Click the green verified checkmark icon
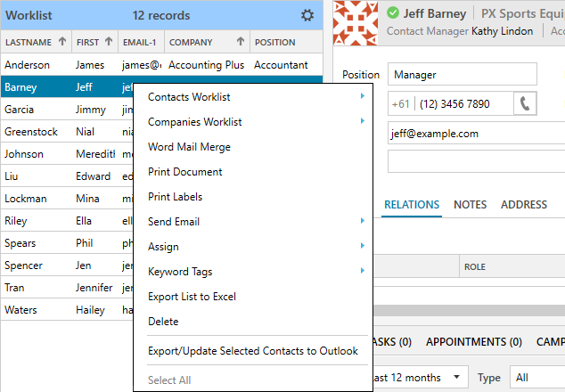This screenshot has height=392, width=565. tap(394, 13)
